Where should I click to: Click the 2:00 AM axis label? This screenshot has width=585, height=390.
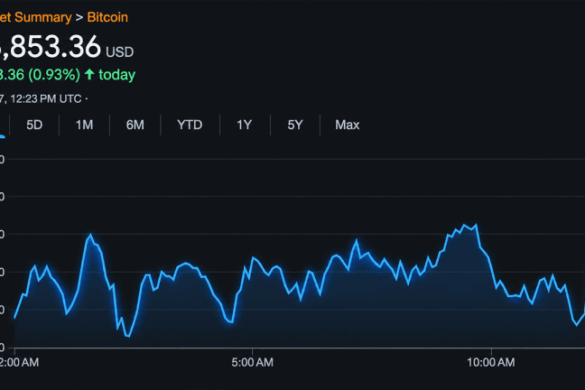[19, 362]
